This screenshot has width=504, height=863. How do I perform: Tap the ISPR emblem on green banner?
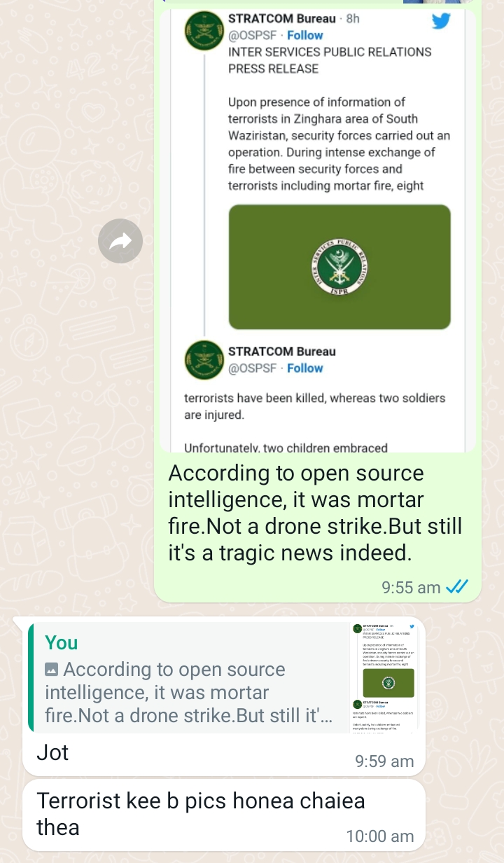pos(339,267)
